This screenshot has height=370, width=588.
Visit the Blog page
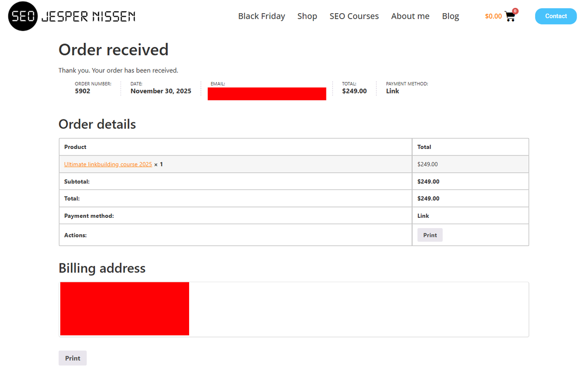click(x=450, y=16)
